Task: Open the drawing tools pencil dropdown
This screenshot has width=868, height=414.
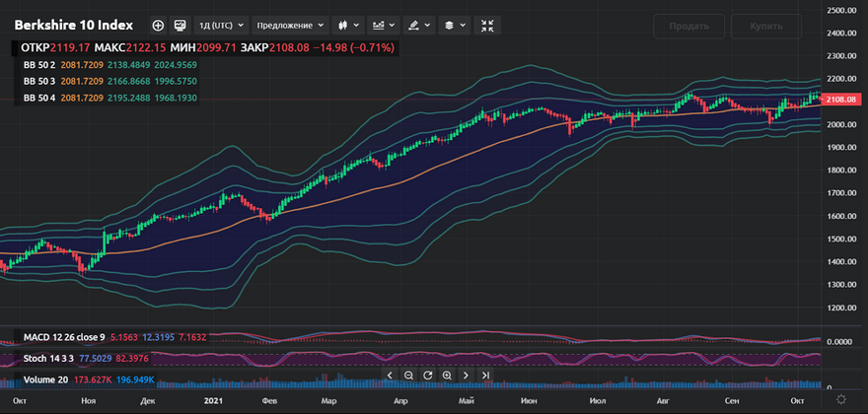Action: click(x=420, y=25)
